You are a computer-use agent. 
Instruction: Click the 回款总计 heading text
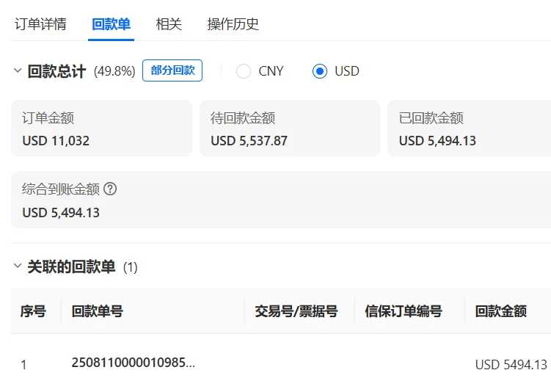(56, 71)
